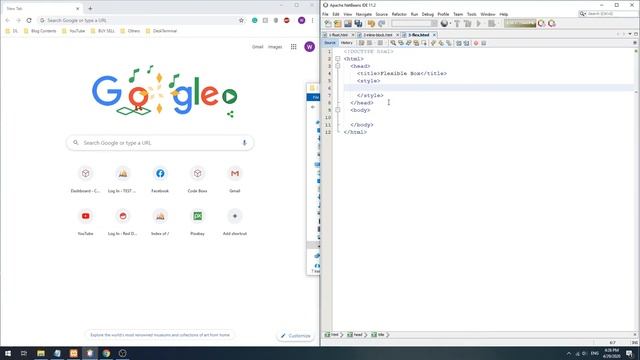Image resolution: width=640 pixels, height=360 pixels.
Task: Collapse the body fold marker on line 9
Action: [338, 110]
